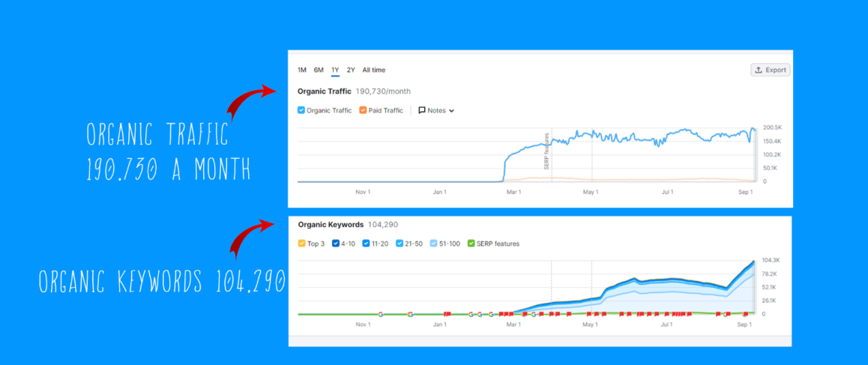Toggle the 21-50 positions checkbox
Image resolution: width=868 pixels, height=365 pixels.
pyautogui.click(x=399, y=243)
